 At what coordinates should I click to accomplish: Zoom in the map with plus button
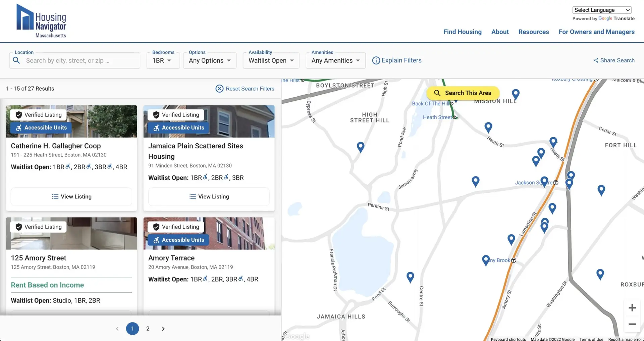(632, 308)
